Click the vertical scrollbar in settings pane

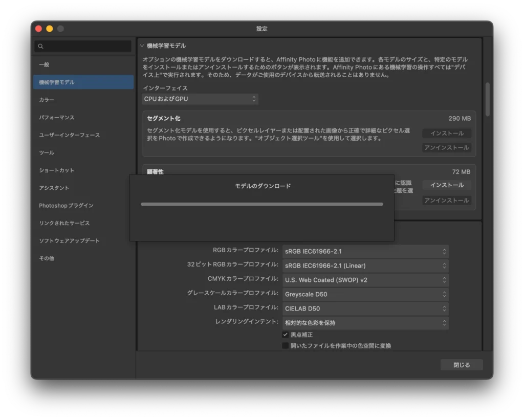[x=487, y=100]
